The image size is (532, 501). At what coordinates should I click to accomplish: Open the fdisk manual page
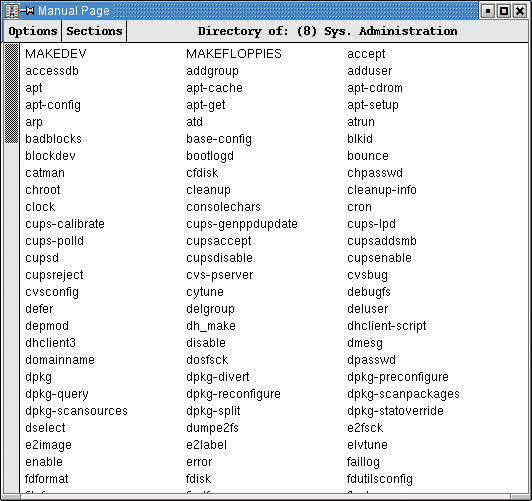(198, 479)
